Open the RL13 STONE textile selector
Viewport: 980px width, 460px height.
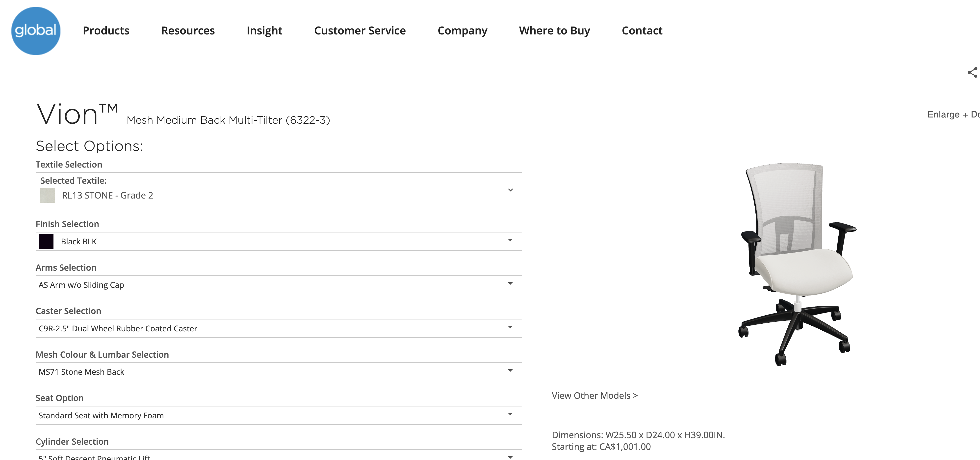click(279, 190)
